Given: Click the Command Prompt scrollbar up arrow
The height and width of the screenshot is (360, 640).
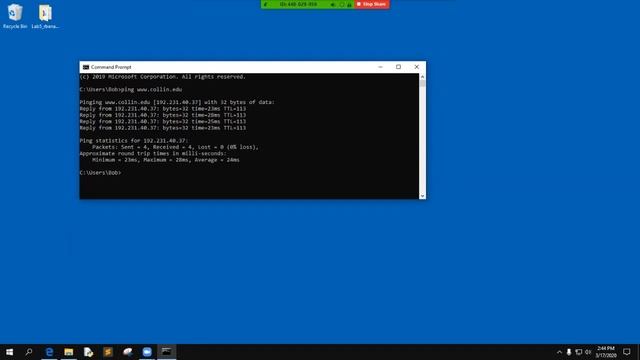Looking at the screenshot, I should pos(422,77).
